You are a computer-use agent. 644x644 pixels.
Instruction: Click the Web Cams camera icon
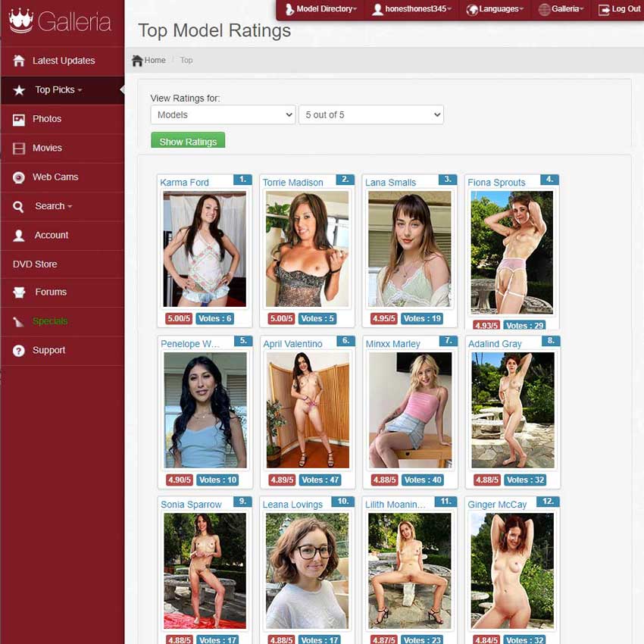click(x=19, y=177)
